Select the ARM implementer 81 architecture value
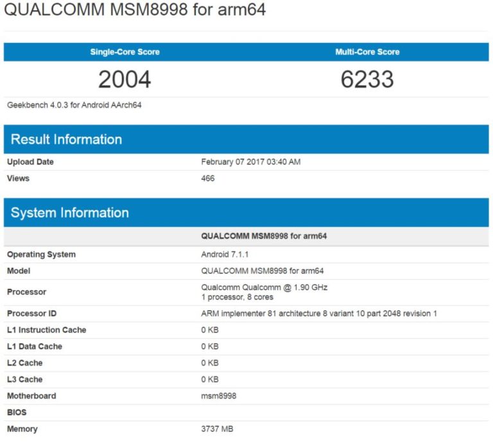Image resolution: width=493 pixels, height=448 pixels. point(319,313)
